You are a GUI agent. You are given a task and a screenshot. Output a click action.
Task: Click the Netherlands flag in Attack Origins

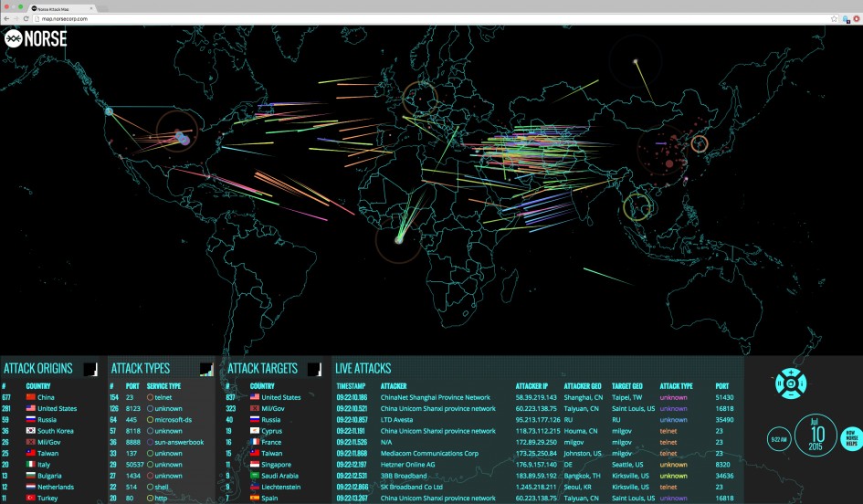click(x=31, y=487)
